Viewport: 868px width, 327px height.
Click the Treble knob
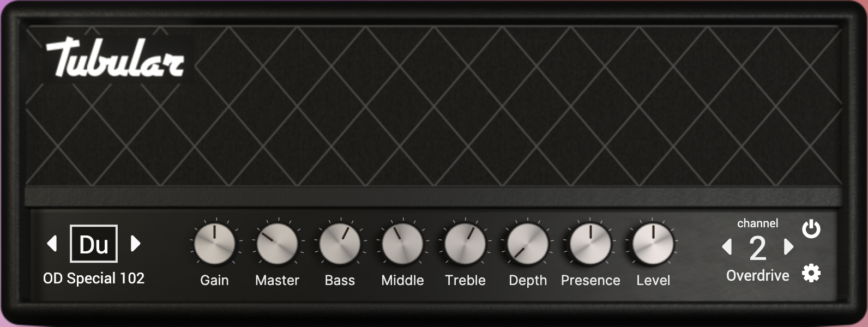465,244
